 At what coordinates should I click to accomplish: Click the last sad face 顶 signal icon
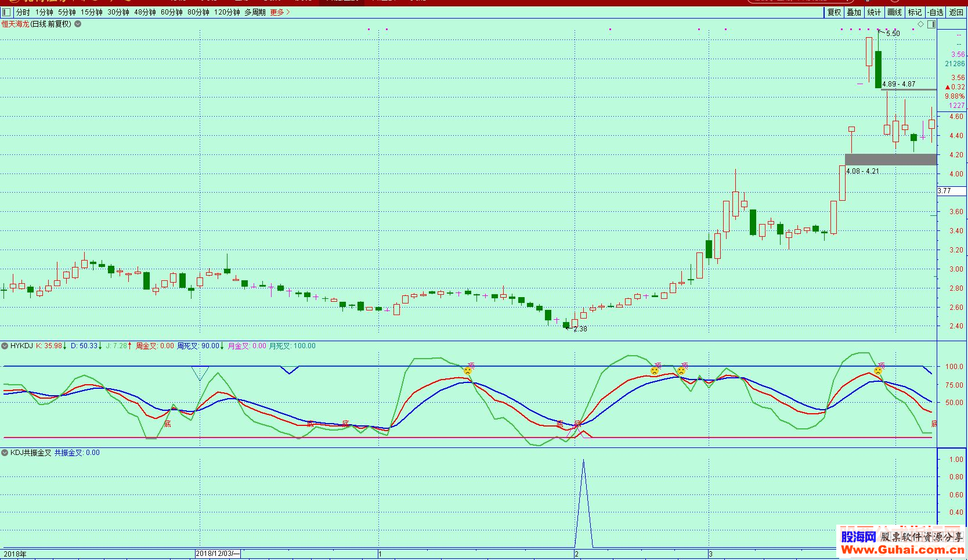click(x=878, y=370)
